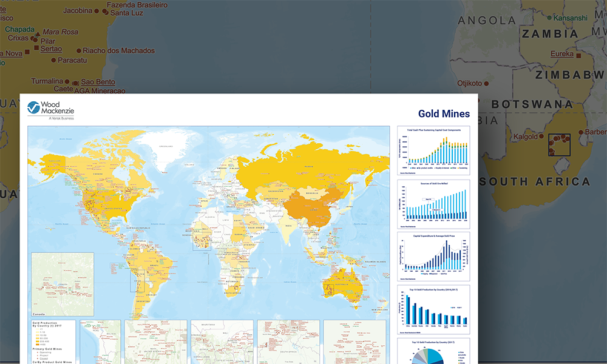The width and height of the screenshot is (607, 364).
Task: Click the Riacho dos Machados marker
Action: (x=78, y=50)
